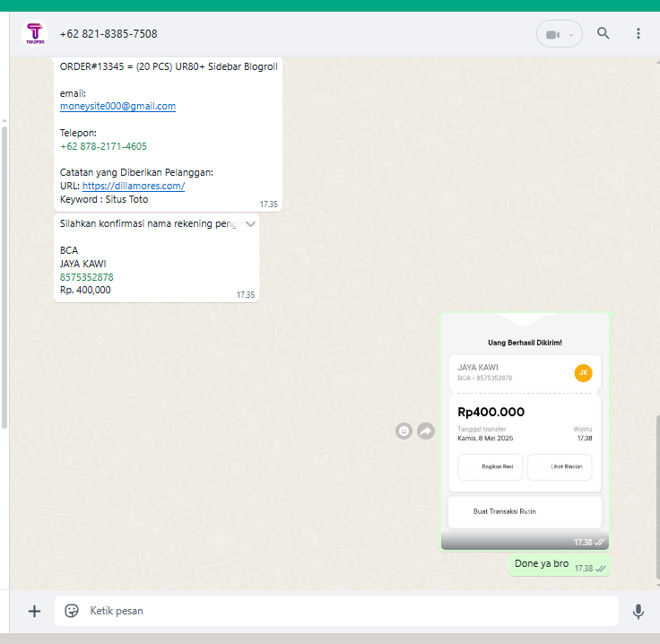660x644 pixels.
Task: Open the emoji sticker picker
Action: (72, 611)
